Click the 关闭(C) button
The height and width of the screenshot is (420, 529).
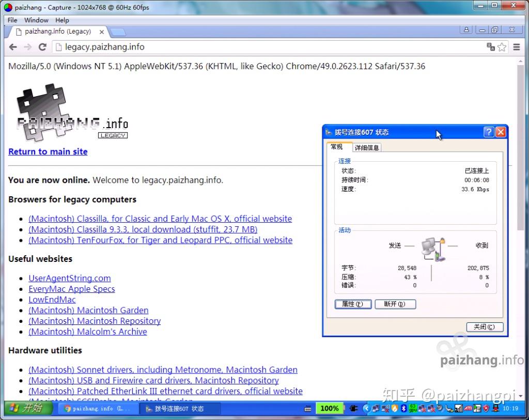pyautogui.click(x=485, y=327)
